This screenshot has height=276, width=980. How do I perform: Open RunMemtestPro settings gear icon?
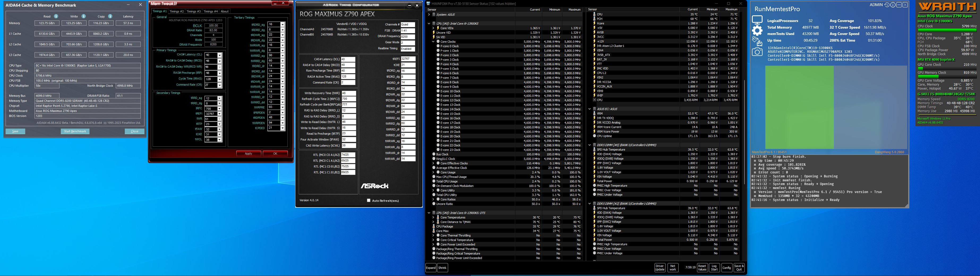757,31
